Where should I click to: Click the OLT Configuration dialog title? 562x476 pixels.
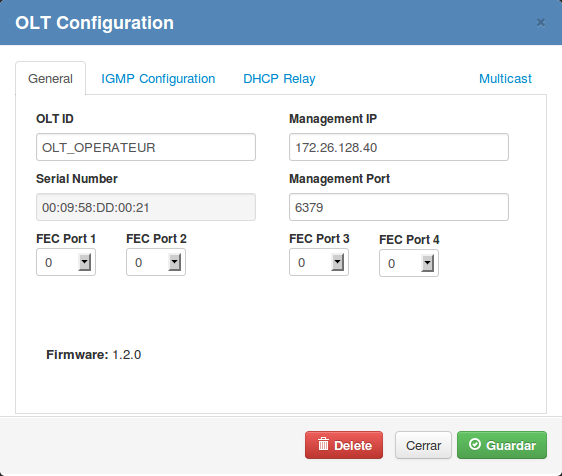[x=95, y=23]
